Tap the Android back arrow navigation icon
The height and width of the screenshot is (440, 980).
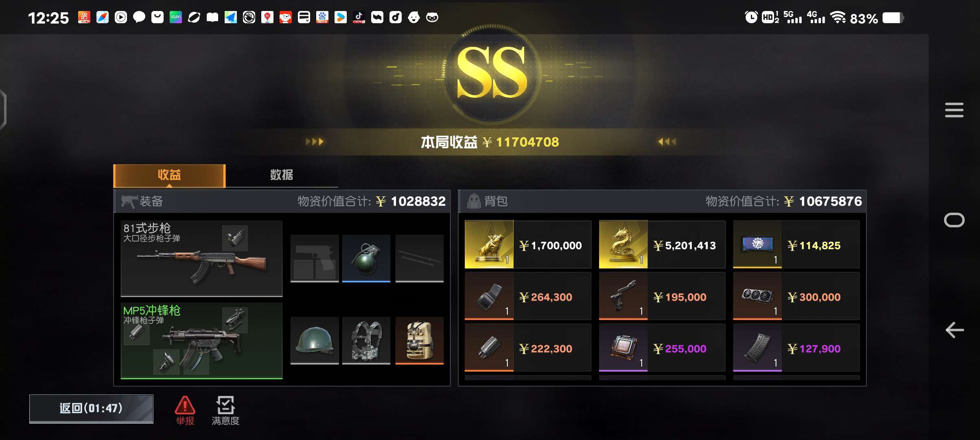click(954, 330)
